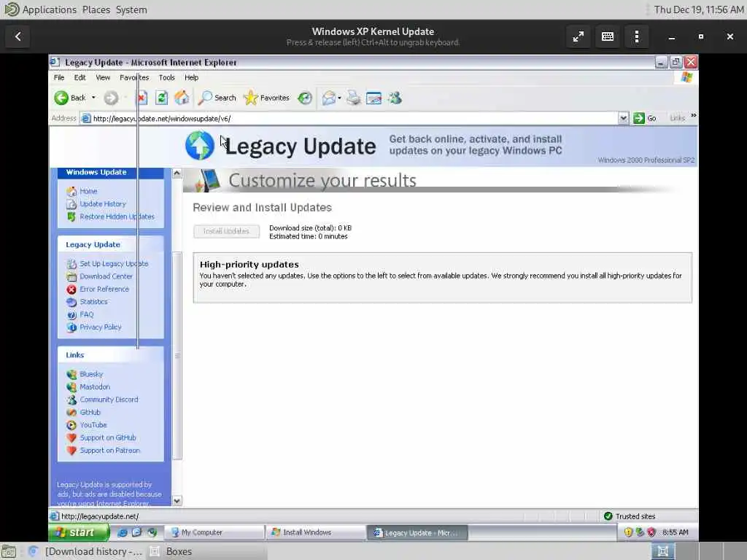Open the Messenger people icon in toolbar
The width and height of the screenshot is (747, 560).
pos(395,98)
